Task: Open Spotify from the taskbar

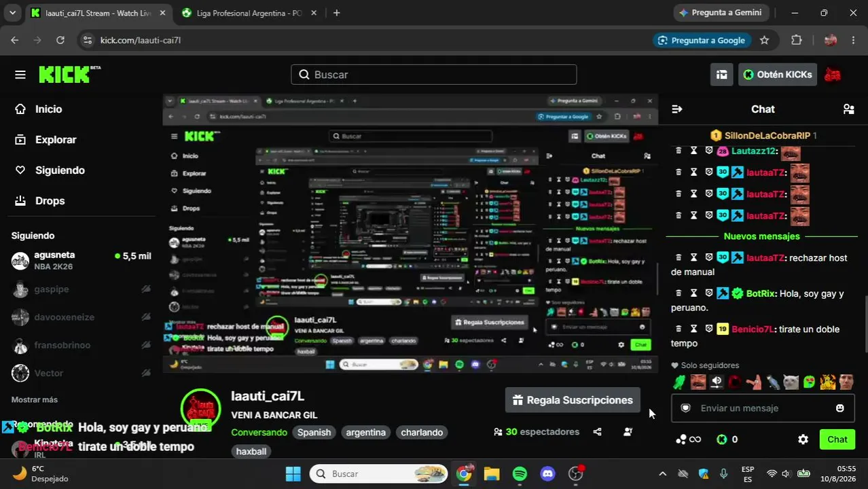Action: [x=520, y=473]
